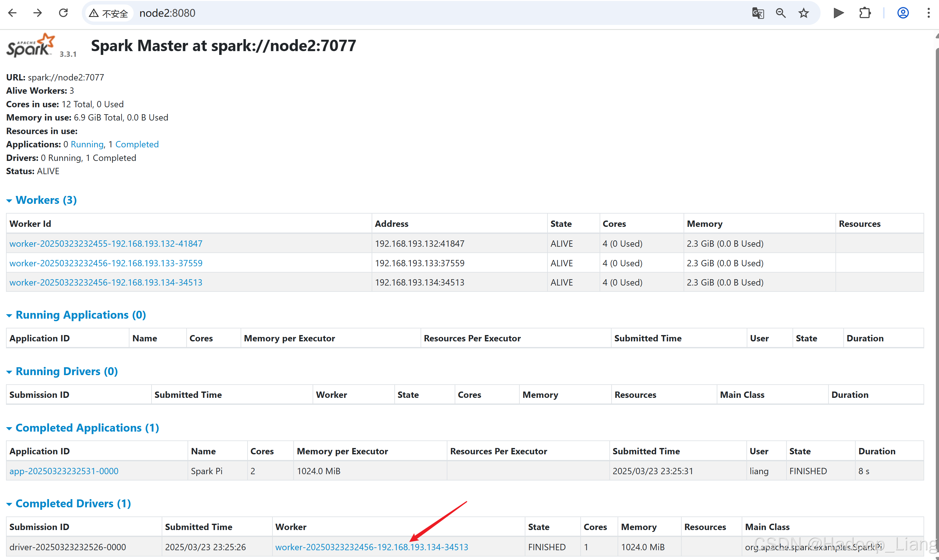The height and width of the screenshot is (560, 939).
Task: Collapse the Workers (3) section
Action: 46,200
